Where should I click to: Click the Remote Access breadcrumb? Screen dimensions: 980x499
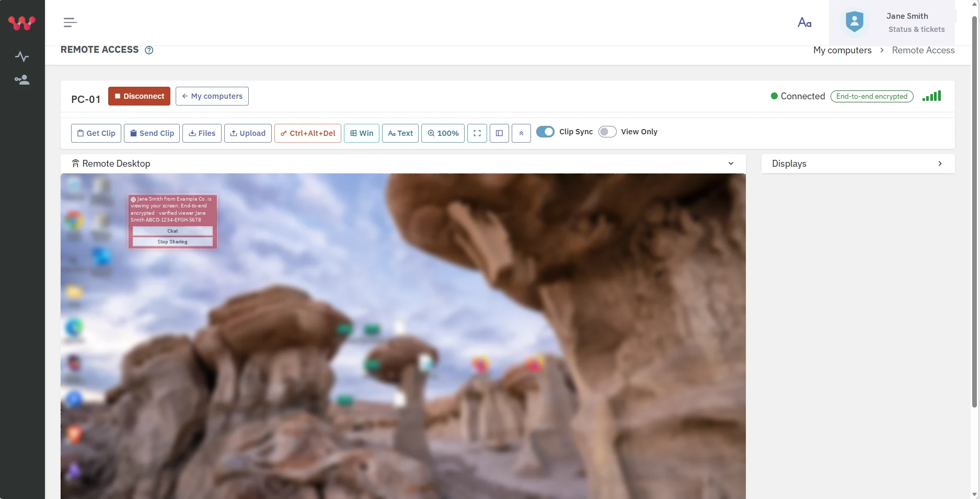[x=924, y=50]
